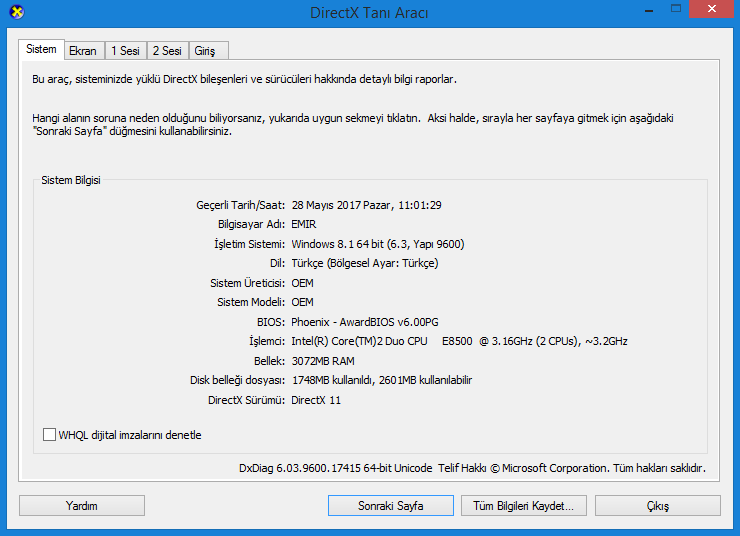Click the 1748MB kullanıldı page file value
The width and height of the screenshot is (740, 536).
(x=382, y=380)
